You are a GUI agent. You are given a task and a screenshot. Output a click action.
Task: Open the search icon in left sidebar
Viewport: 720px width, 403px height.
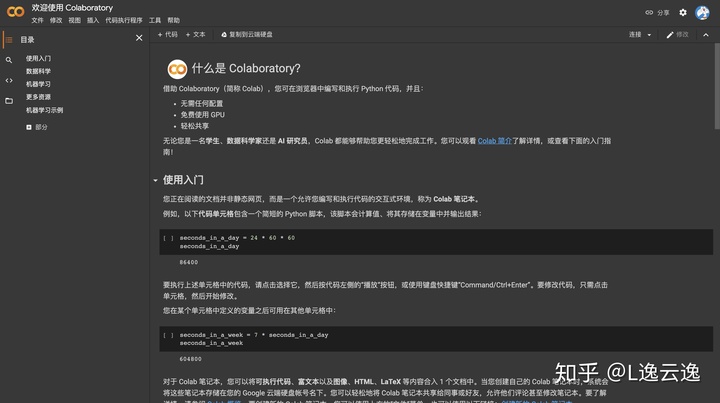[x=9, y=60]
